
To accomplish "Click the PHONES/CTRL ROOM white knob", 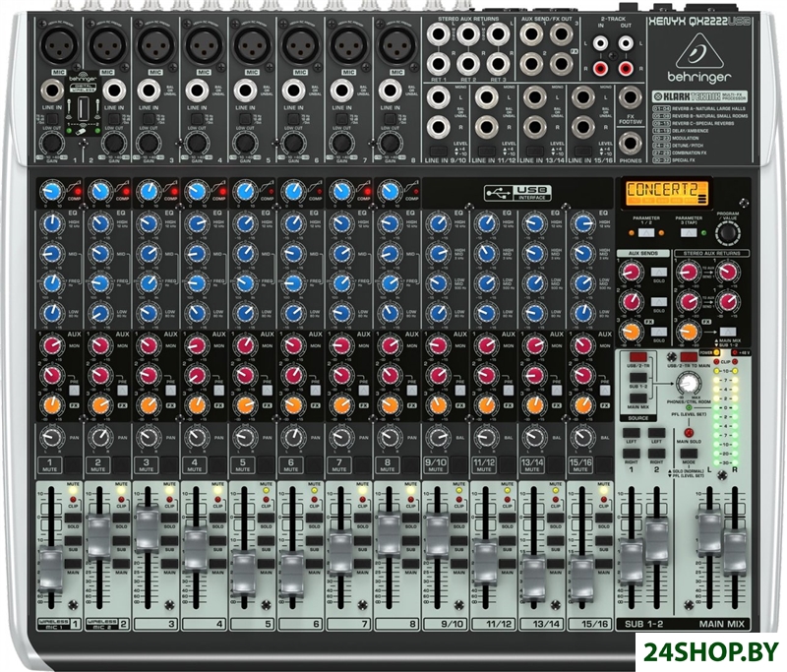I will click(x=689, y=384).
